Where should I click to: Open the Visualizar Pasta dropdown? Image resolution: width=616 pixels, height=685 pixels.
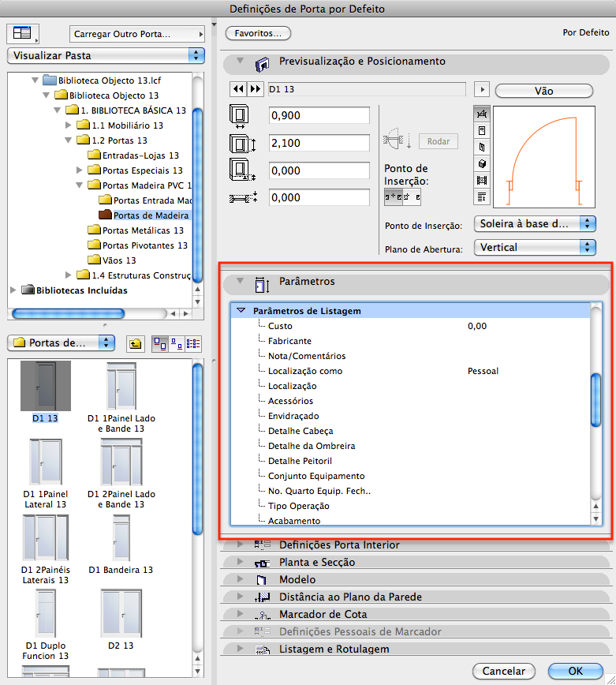(106, 55)
